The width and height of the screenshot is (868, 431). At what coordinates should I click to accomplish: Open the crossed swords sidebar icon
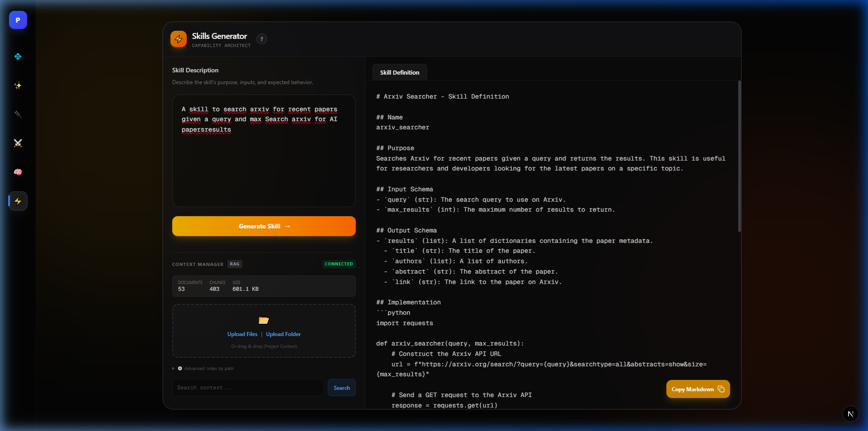tap(18, 143)
